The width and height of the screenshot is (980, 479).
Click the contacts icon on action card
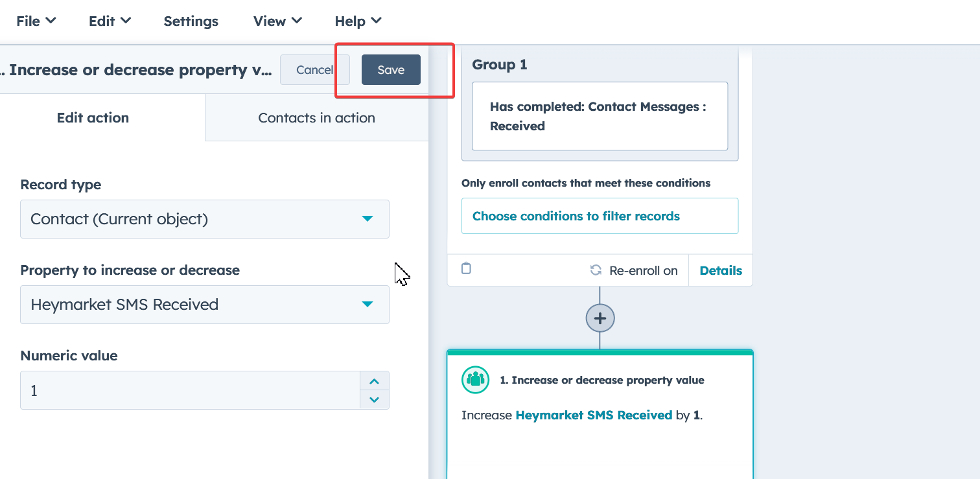click(475, 380)
